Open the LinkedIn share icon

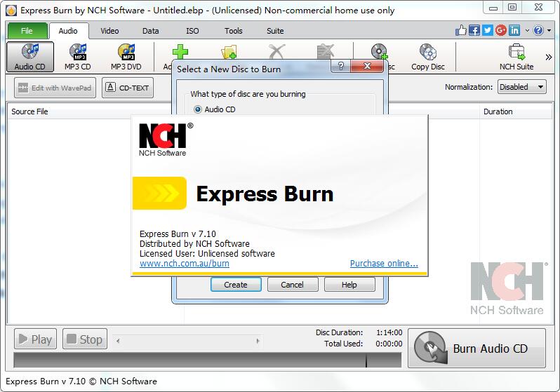[x=514, y=31]
